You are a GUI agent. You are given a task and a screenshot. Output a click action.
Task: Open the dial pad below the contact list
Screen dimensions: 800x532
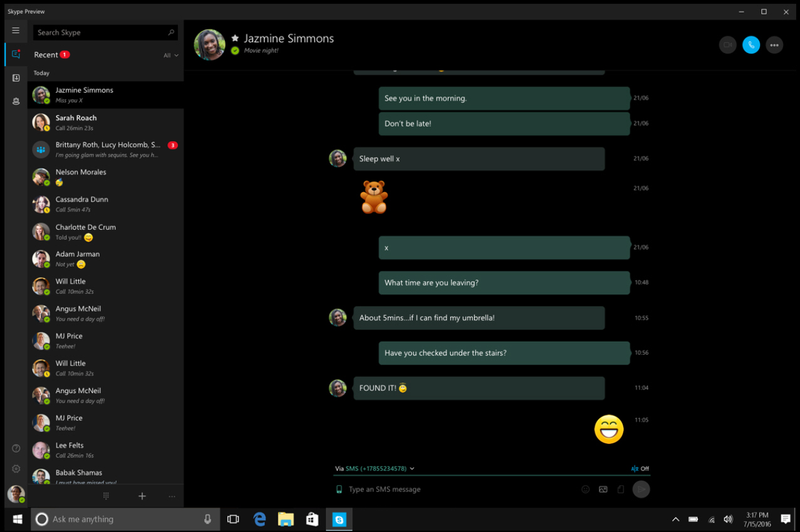tap(106, 496)
